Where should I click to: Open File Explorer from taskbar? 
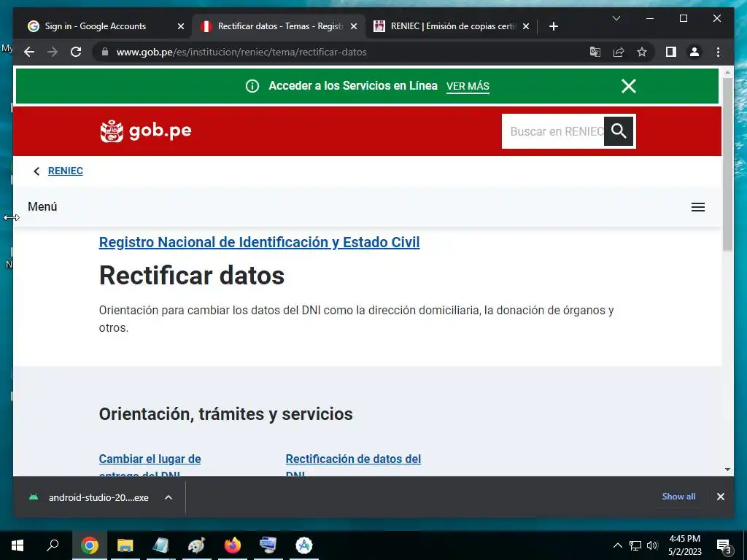point(125,545)
